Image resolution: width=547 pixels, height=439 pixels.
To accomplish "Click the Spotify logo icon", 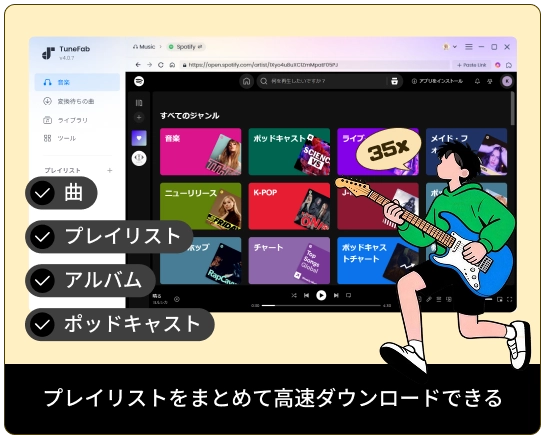I will point(139,81).
